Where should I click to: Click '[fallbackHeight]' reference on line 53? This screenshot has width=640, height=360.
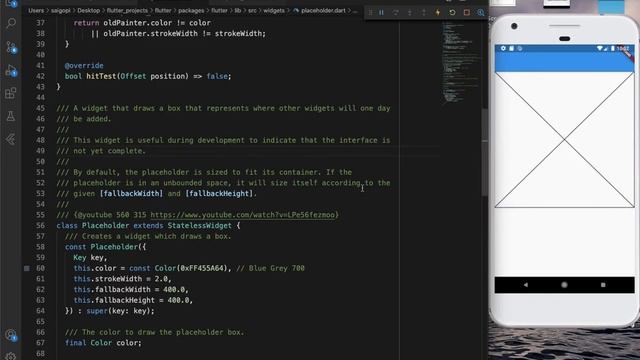click(x=219, y=193)
